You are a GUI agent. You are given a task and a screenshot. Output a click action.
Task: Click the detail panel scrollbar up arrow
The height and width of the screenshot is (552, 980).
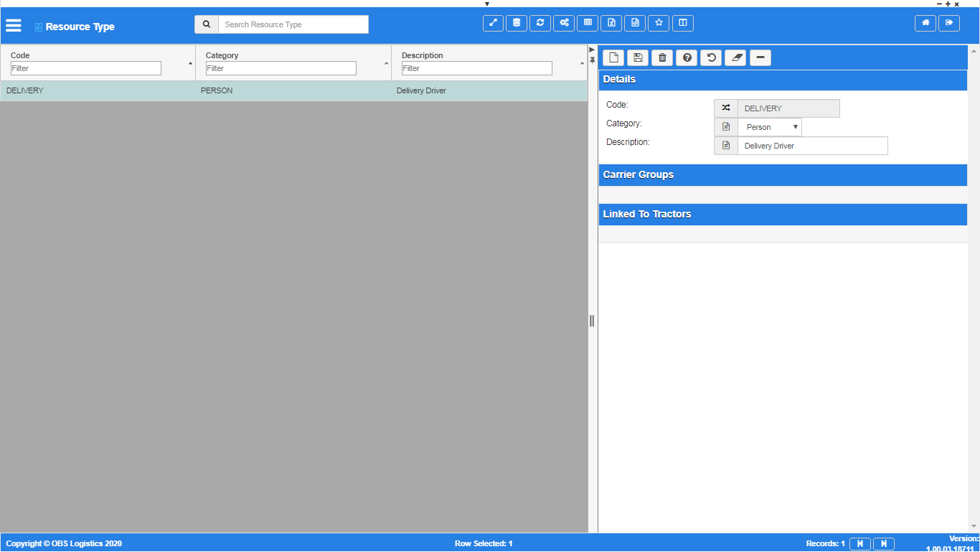pos(974,50)
